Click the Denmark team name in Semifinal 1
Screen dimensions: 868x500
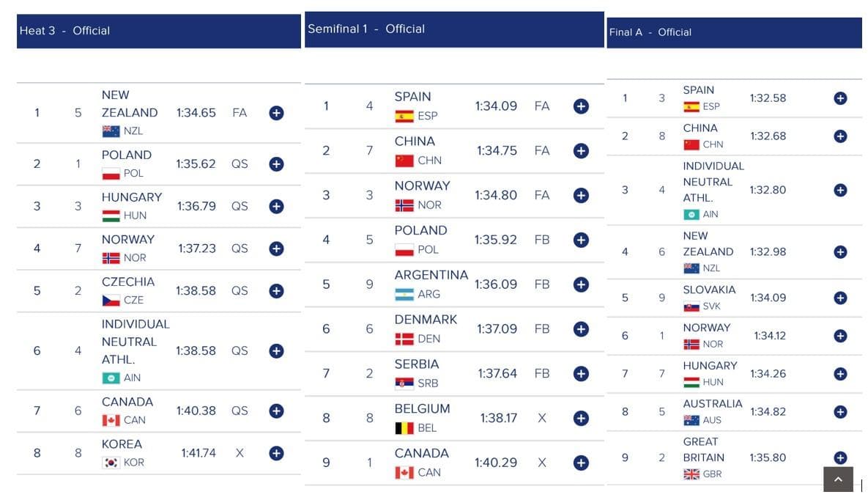click(x=427, y=320)
